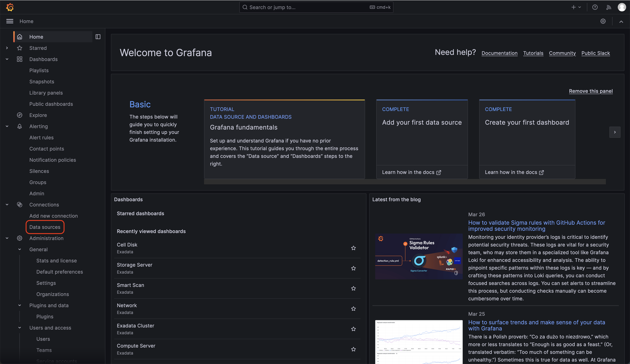Expand the Starred section
The image size is (630, 364).
point(7,48)
